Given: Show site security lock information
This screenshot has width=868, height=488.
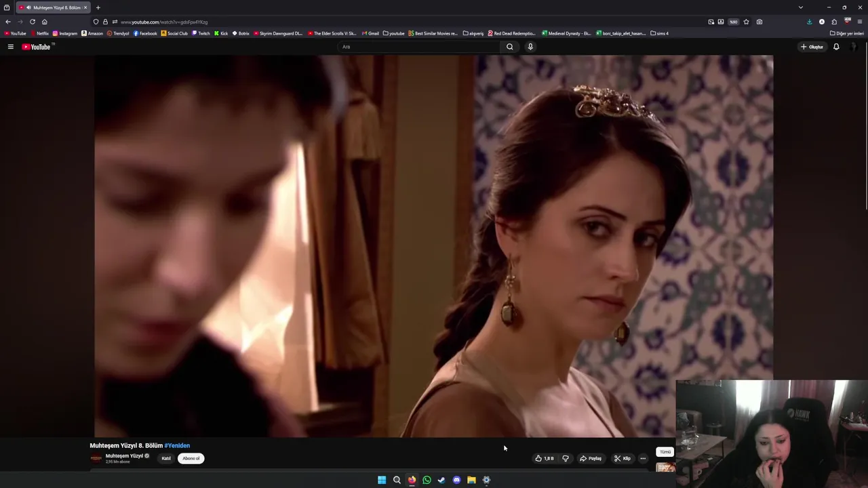Looking at the screenshot, I should 105,22.
